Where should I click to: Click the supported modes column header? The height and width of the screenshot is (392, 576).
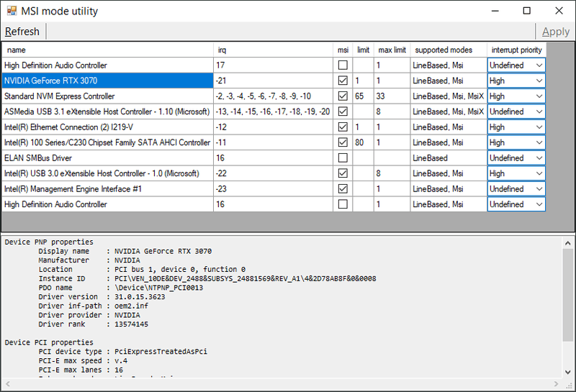(448, 50)
